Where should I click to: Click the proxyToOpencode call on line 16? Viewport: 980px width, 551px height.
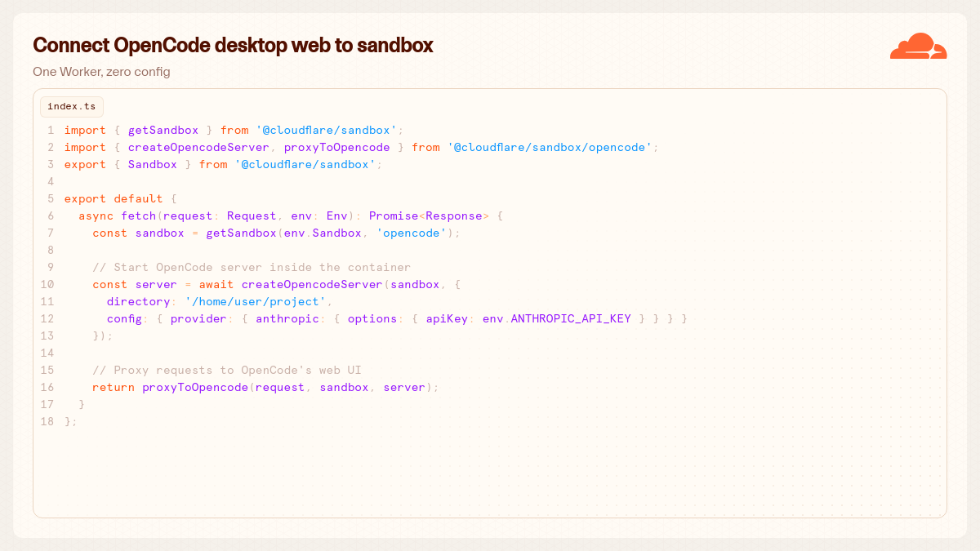(x=195, y=387)
